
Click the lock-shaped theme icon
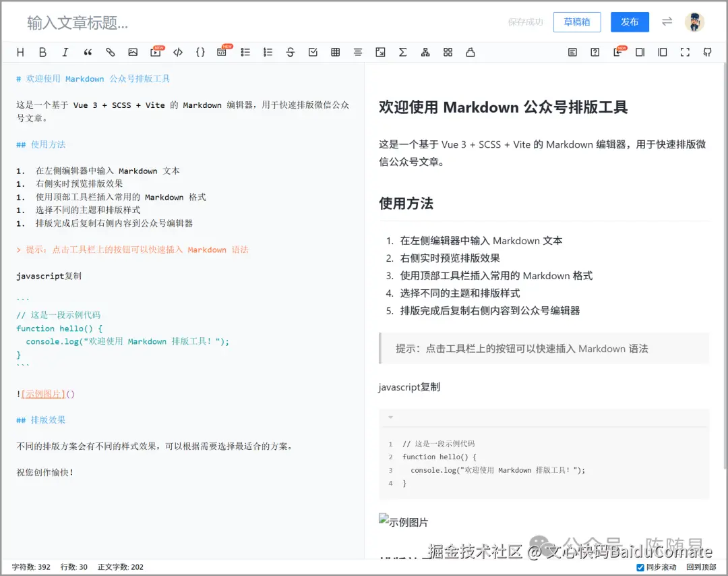(471, 53)
